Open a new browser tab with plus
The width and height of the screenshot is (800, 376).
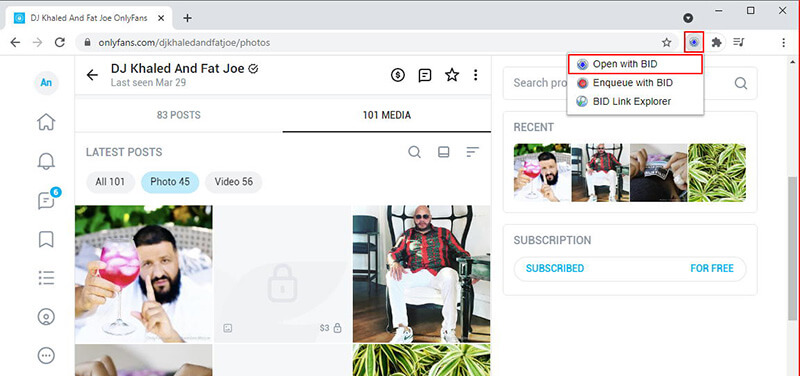[187, 18]
